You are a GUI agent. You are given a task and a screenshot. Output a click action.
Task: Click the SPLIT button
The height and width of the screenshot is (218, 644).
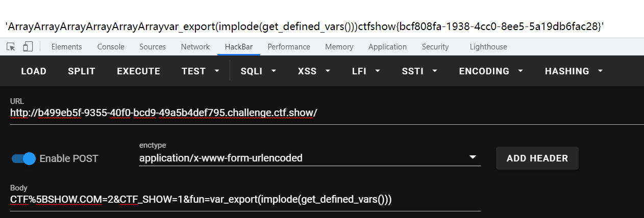pos(82,71)
